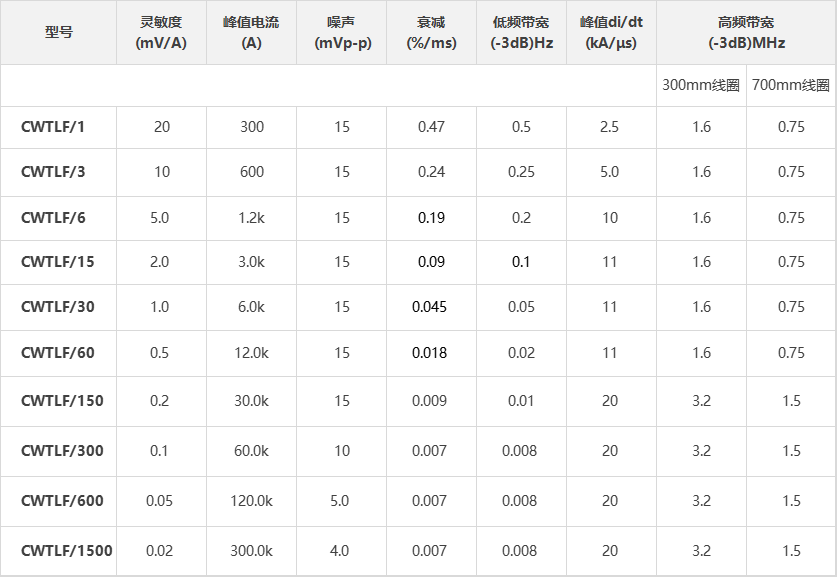
Task: Click the 低频带宽 (-3dB)Hz header
Action: point(521,33)
